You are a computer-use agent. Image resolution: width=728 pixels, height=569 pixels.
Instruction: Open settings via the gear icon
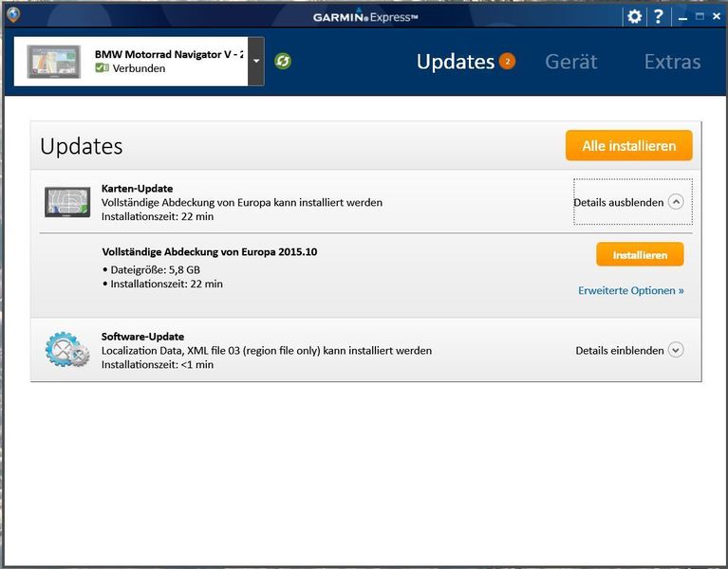coord(635,16)
